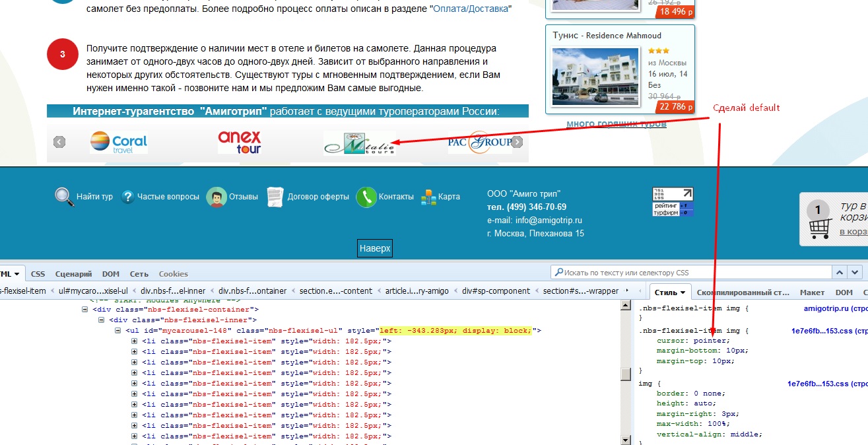Click the breadcrumb overflow arrow in Firebug
The image size is (868, 445).
pos(626,291)
